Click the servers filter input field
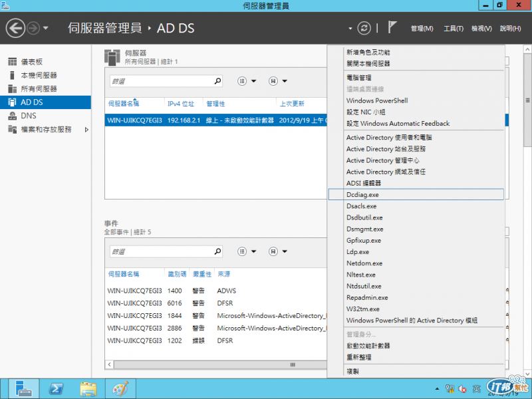This screenshot has height=399, width=532. click(x=161, y=81)
